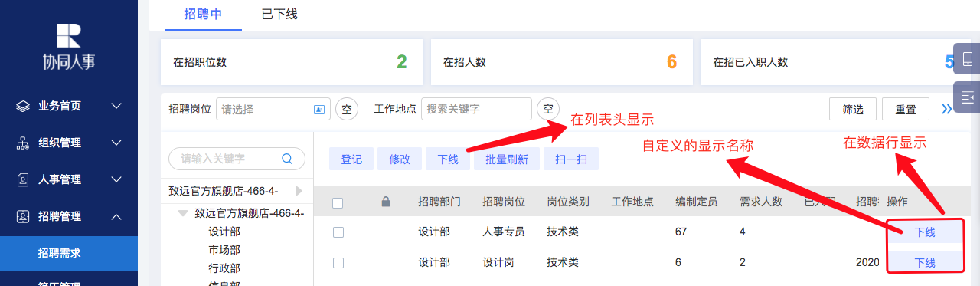Click the 工作地点 column header

(632, 202)
